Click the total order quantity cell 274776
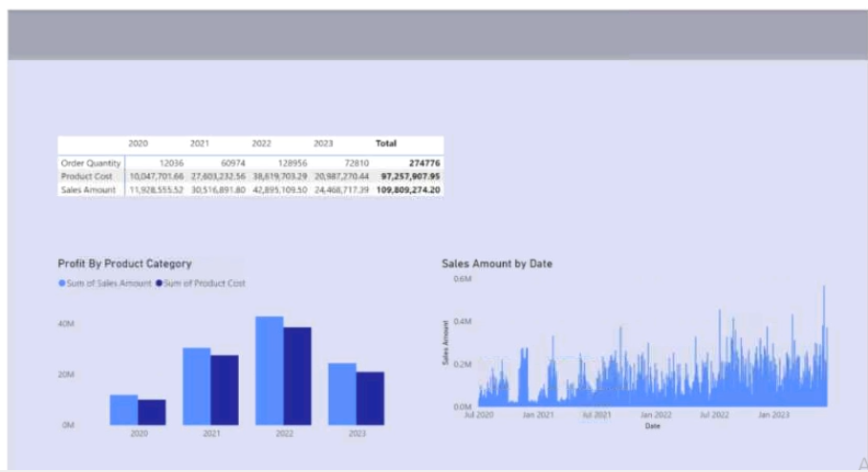 [424, 163]
